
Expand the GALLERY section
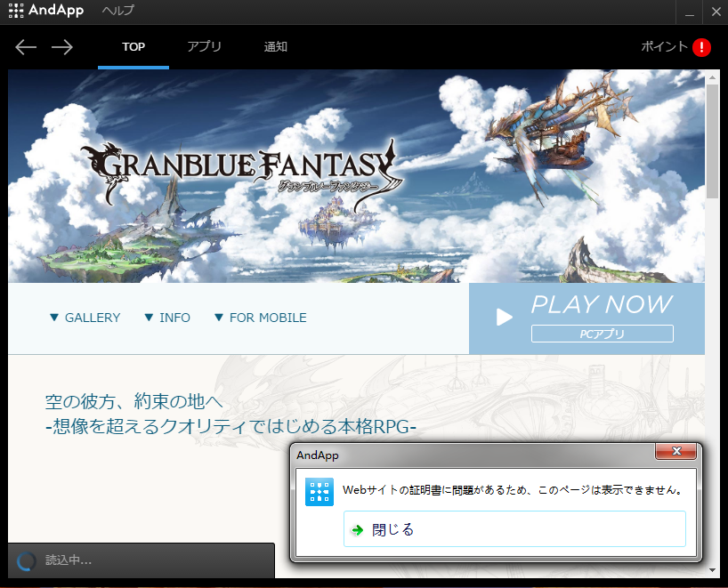84,318
